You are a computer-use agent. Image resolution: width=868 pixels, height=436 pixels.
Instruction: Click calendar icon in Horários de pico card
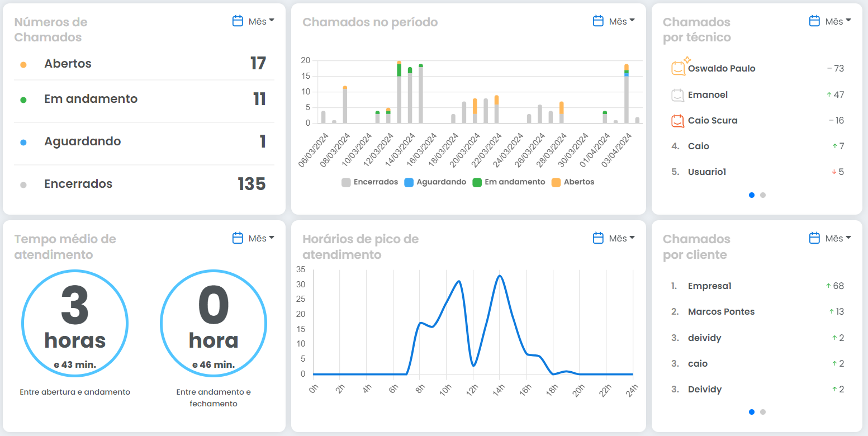pos(598,238)
